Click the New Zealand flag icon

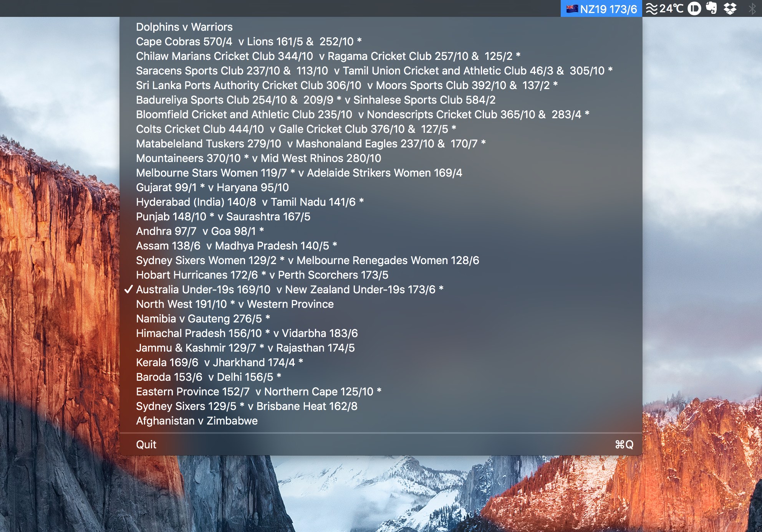pyautogui.click(x=572, y=8)
